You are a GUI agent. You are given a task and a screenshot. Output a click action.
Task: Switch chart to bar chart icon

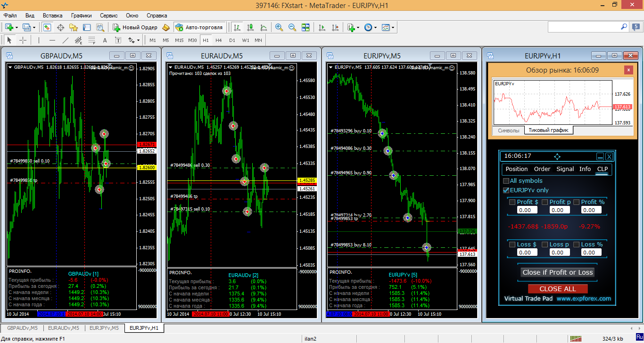(x=237, y=27)
